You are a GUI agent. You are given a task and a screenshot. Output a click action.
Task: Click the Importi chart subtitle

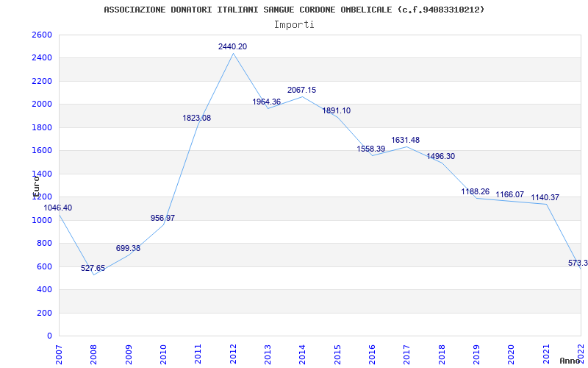click(x=294, y=25)
